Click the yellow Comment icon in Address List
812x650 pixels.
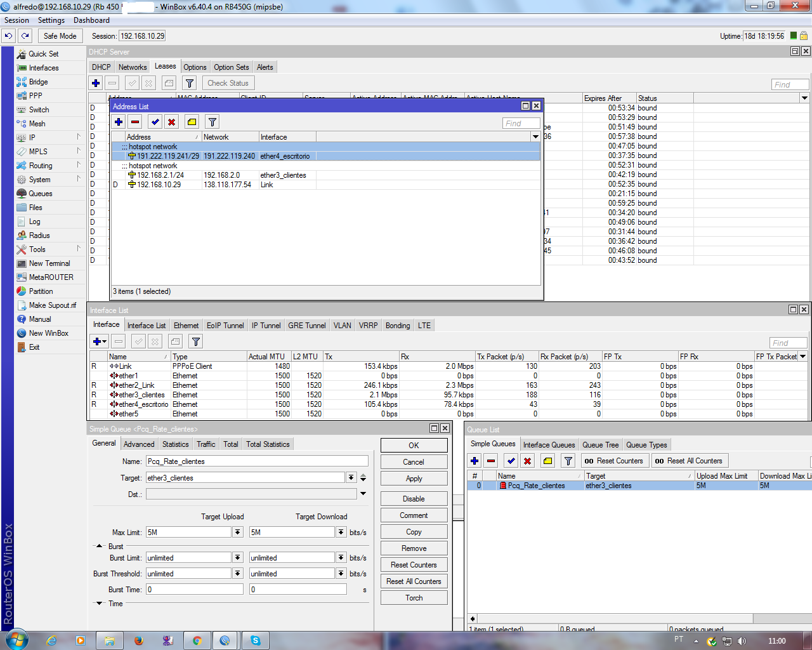coord(192,122)
